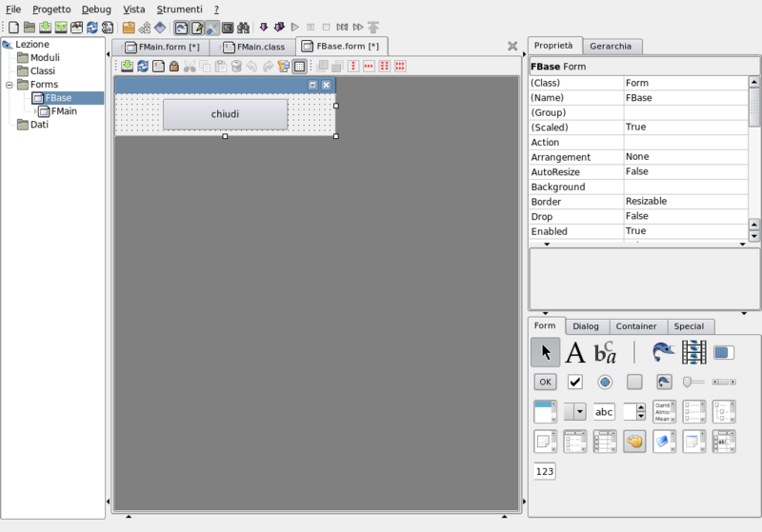
Task: Edit the (Name) property value FBase
Action: (685, 98)
